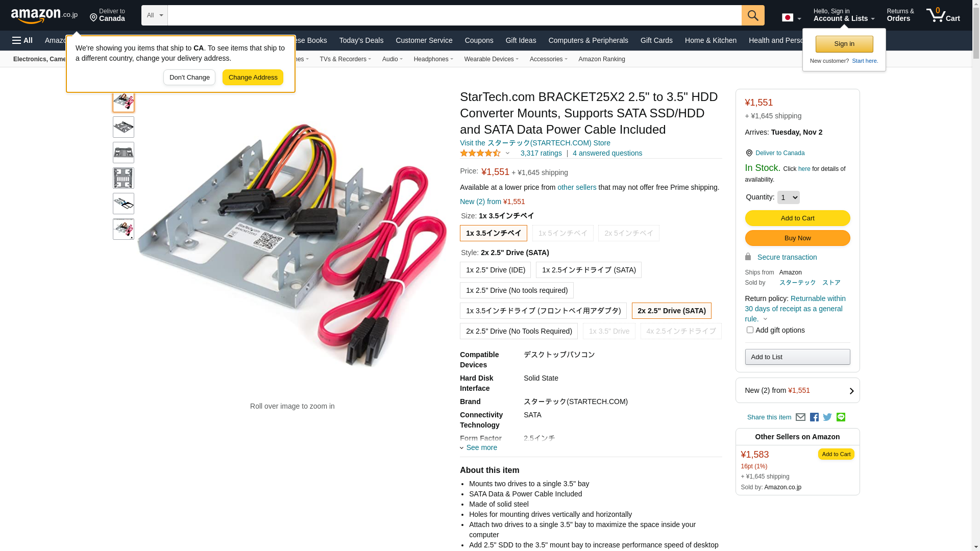Image resolution: width=980 pixels, height=551 pixels.
Task: Click the Amazon.co.jp logo
Action: [44, 16]
